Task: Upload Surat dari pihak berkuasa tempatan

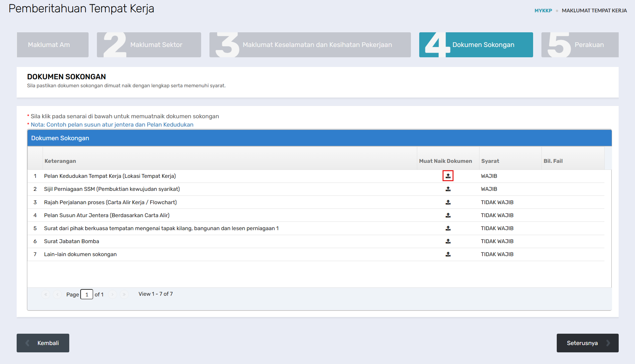Action: tap(448, 228)
